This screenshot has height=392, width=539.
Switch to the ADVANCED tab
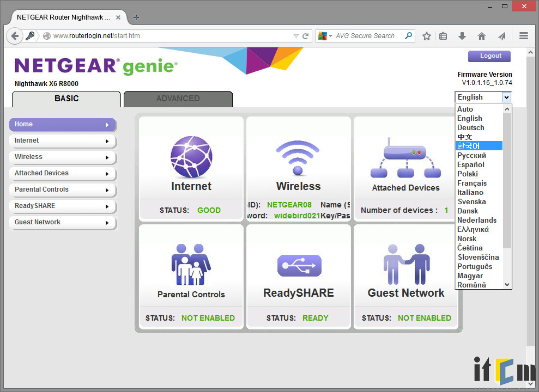coord(178,99)
